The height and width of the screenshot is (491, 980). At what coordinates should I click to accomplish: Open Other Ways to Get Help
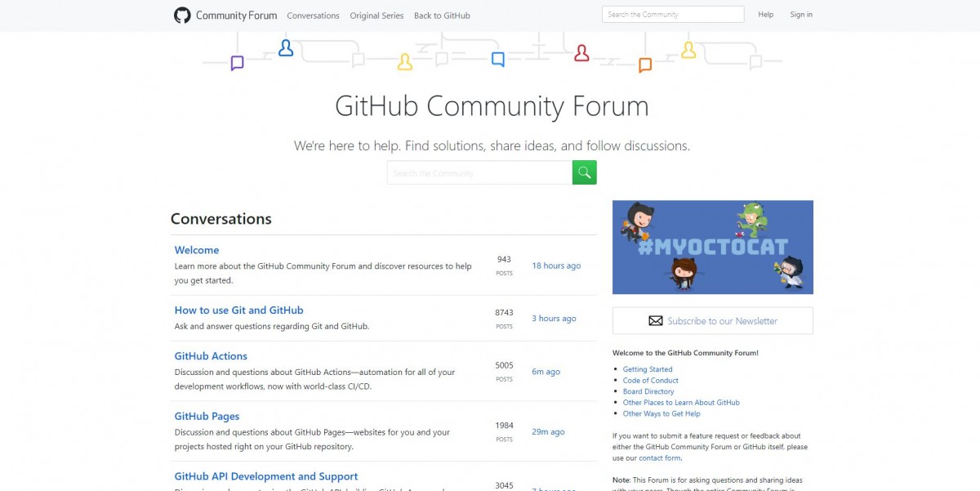661,414
